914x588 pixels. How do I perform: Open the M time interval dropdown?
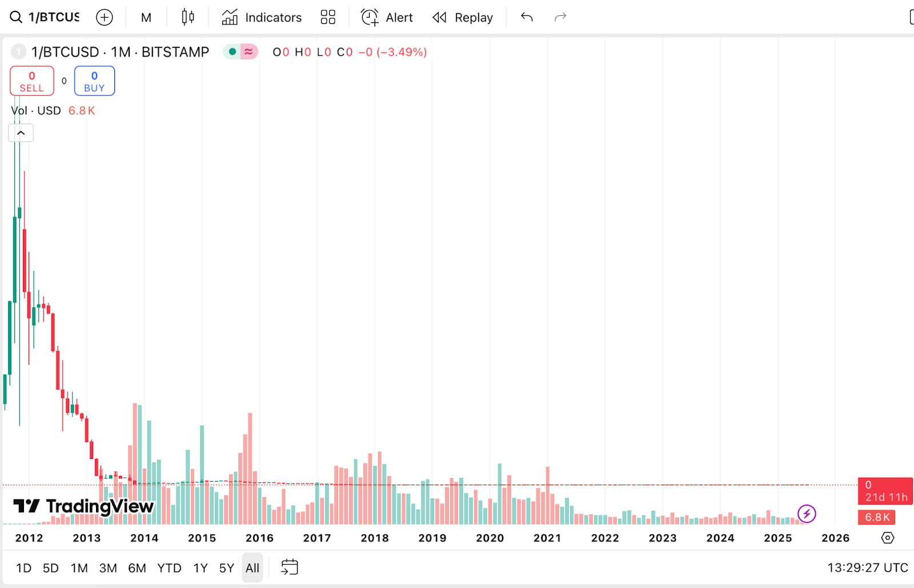tap(146, 17)
